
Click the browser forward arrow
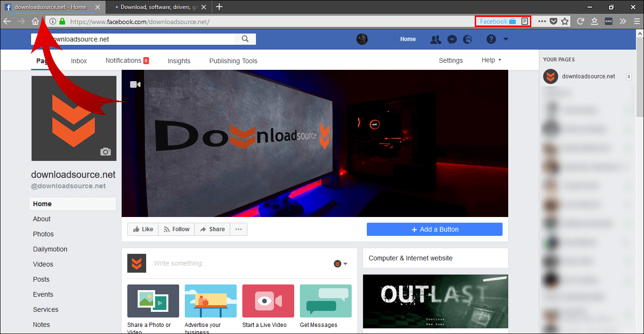point(21,21)
